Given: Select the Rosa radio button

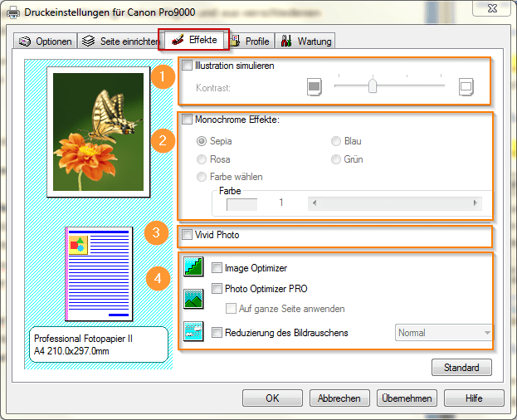Looking at the screenshot, I should tap(202, 159).
